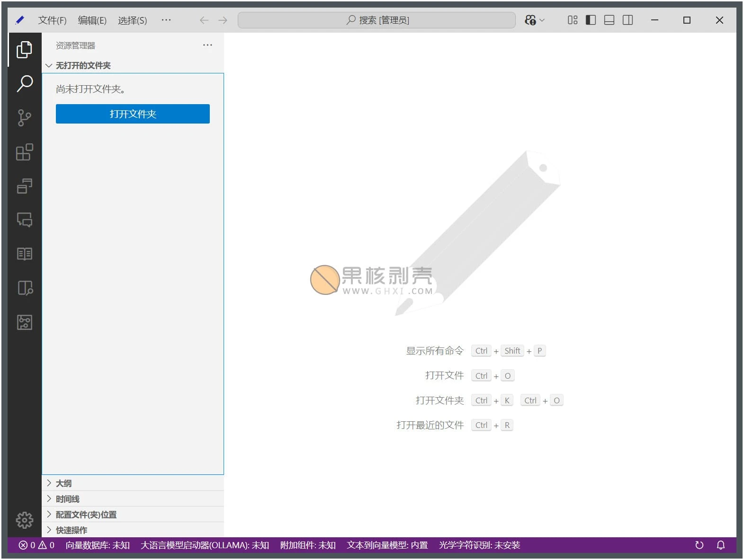Open the Search view in activity bar

click(25, 84)
